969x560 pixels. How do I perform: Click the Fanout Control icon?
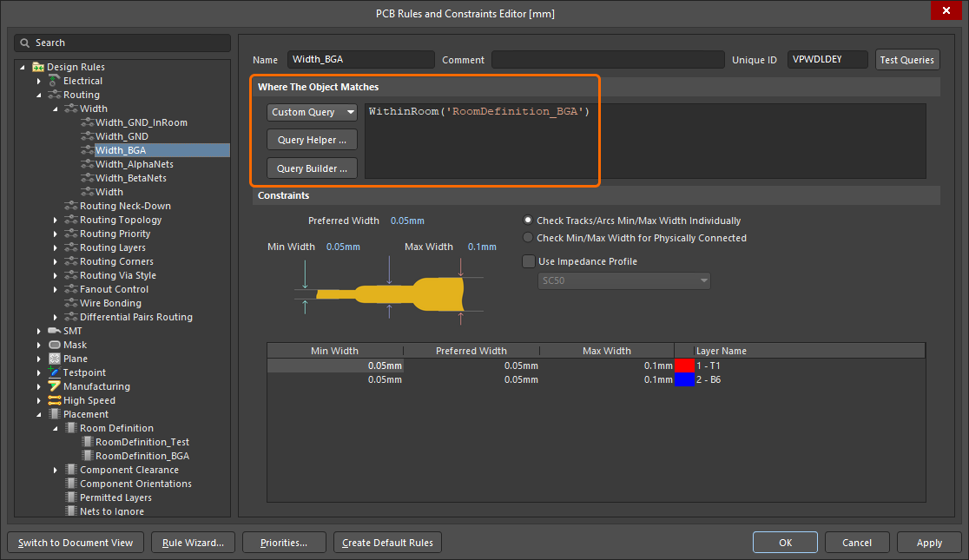[x=71, y=289]
